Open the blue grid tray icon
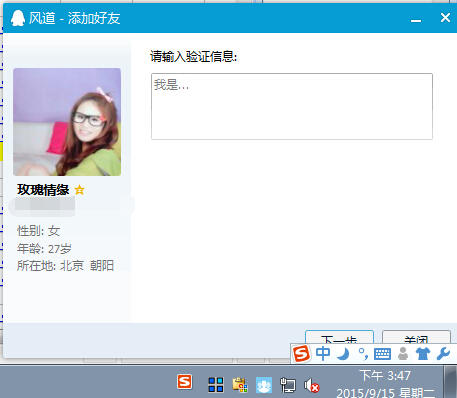The height and width of the screenshot is (398, 457). 216,385
